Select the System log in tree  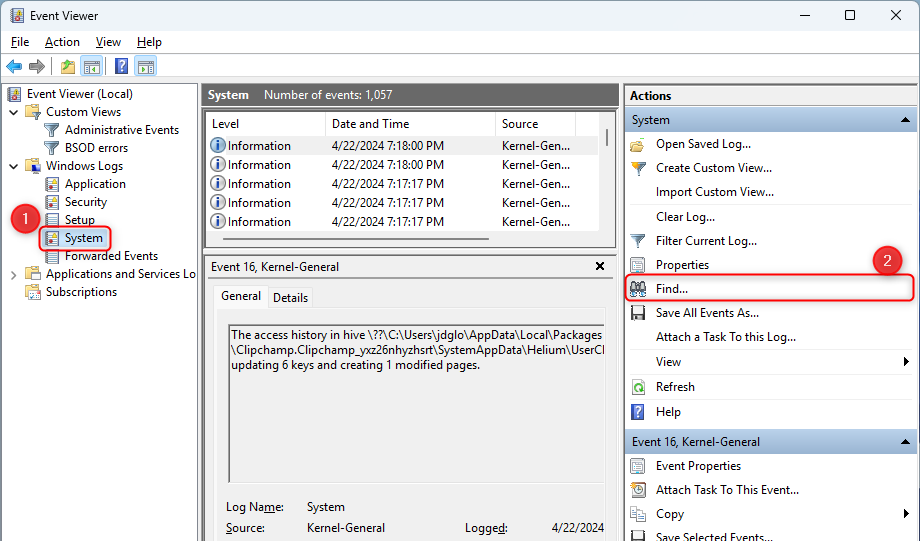[x=83, y=238]
